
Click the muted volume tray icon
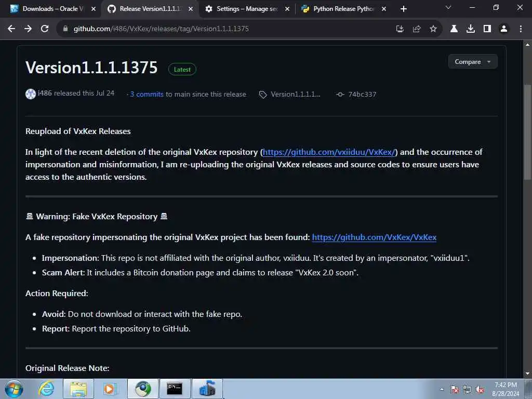480,390
